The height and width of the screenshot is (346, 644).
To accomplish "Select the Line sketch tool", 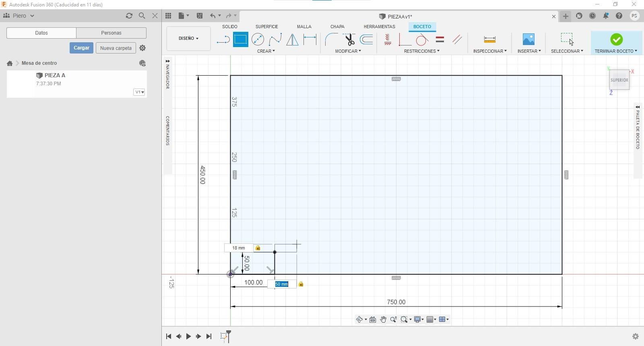I will coord(223,39).
